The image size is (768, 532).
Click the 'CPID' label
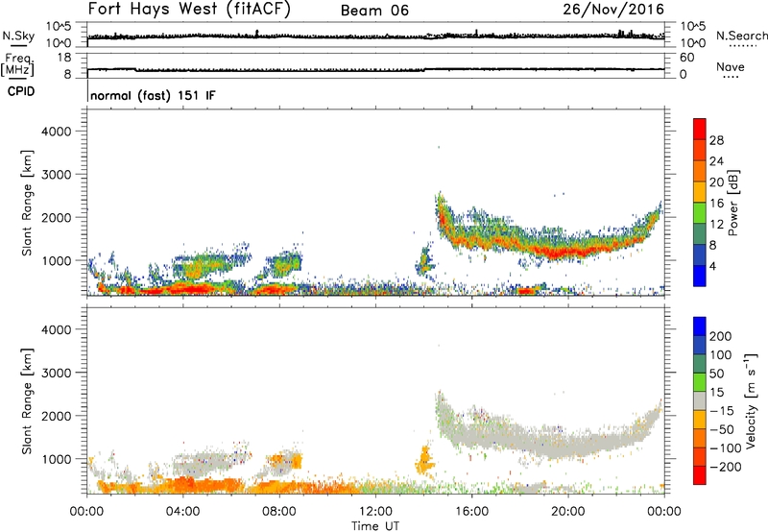point(21,91)
